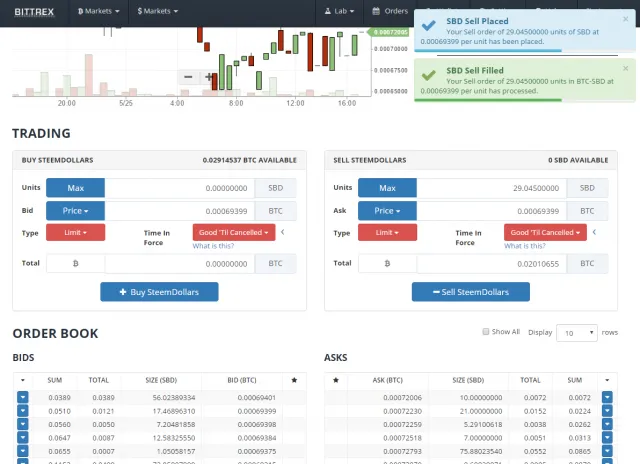This screenshot has width=640, height=464.
Task: Enable the Show All checkbox
Action: coord(486,332)
